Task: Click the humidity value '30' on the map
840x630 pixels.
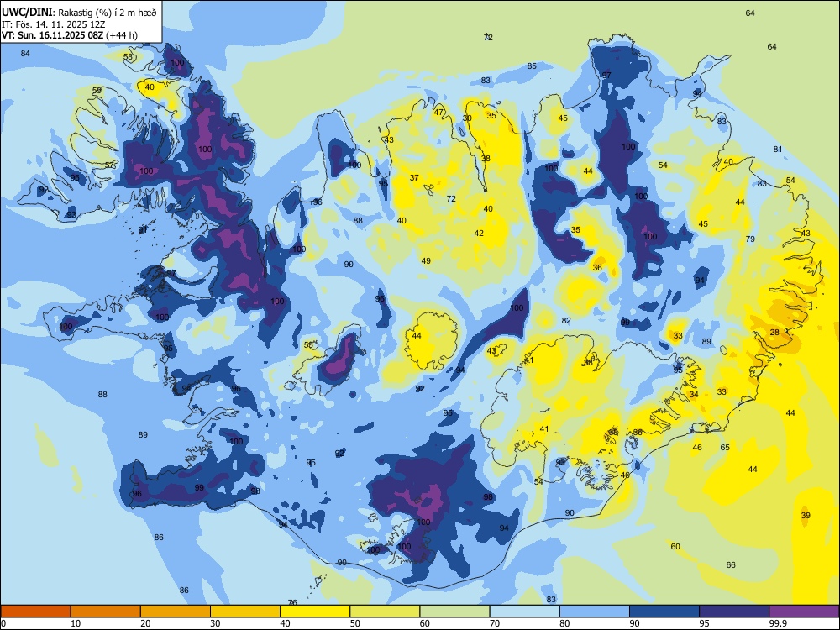Action: click(467, 118)
